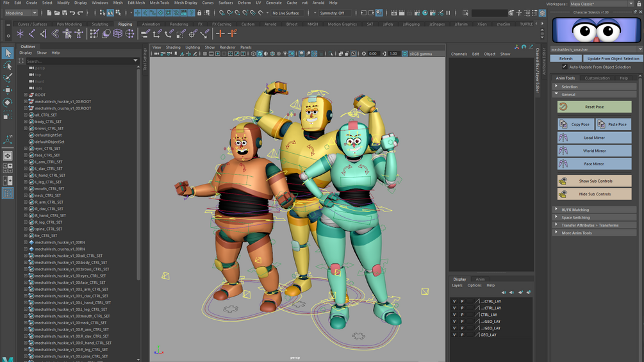Expand the Space Switching section

[594, 218]
